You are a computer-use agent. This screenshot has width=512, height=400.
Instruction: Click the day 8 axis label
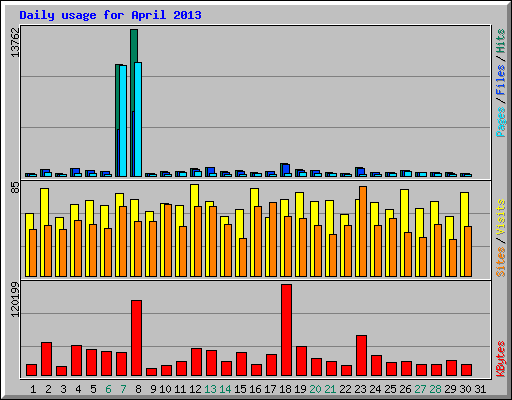pyautogui.click(x=138, y=389)
